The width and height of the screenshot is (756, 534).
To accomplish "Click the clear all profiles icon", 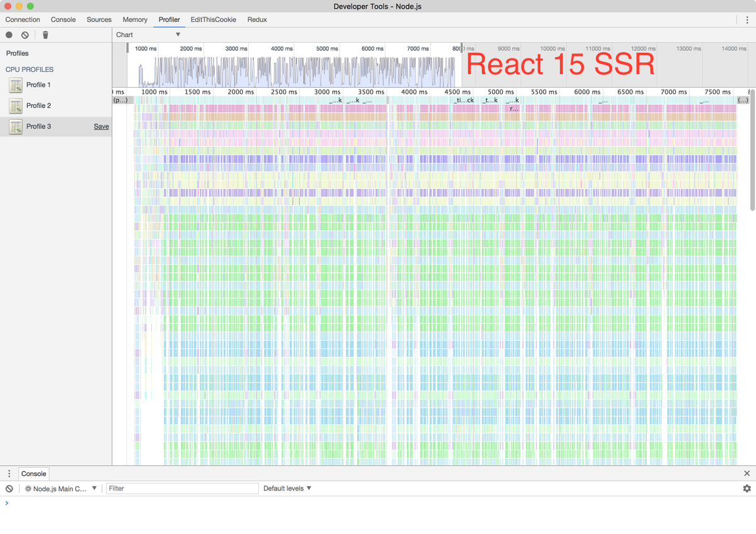I will click(x=25, y=35).
